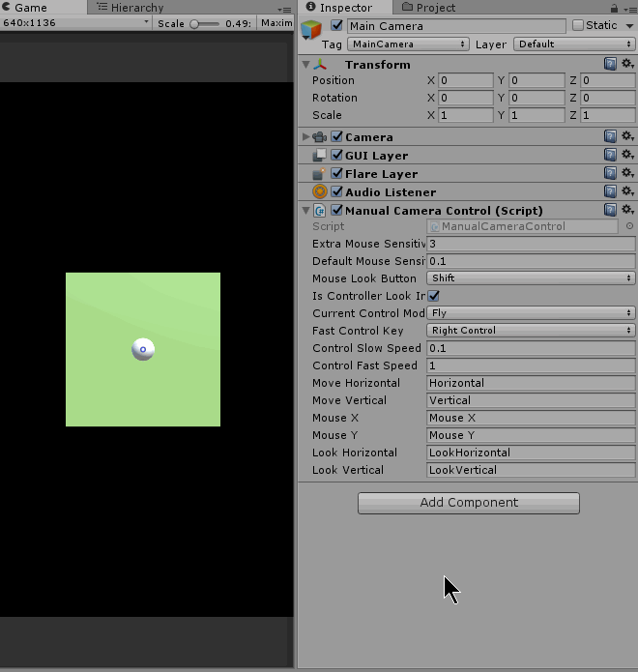638x672 pixels.
Task: Switch to the Hierarchy tab
Action: (x=130, y=8)
